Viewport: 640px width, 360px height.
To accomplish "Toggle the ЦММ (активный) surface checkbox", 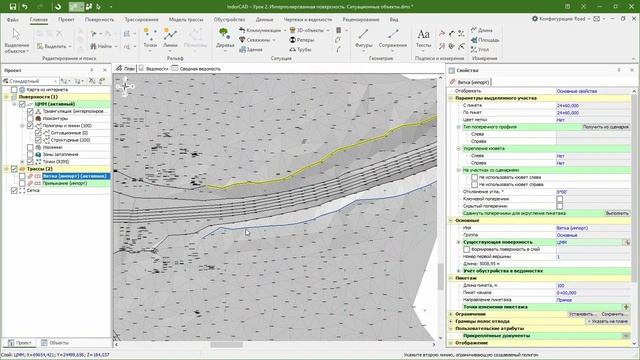I will 22,104.
